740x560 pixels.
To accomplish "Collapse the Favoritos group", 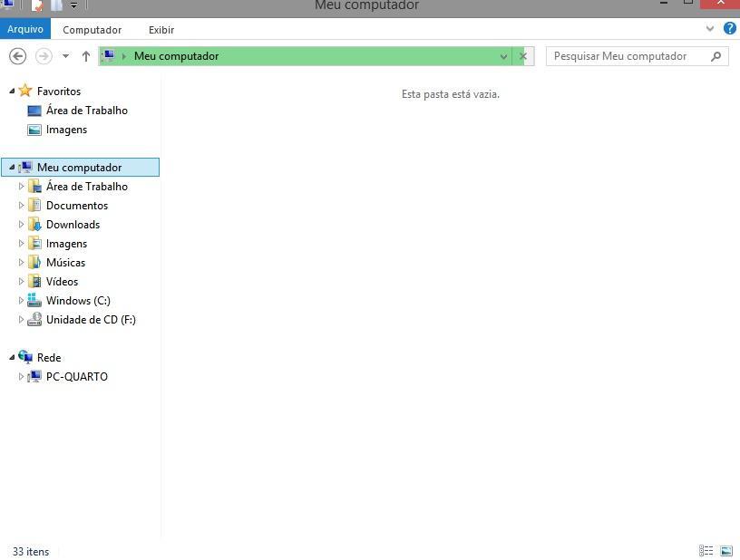I will point(12,91).
